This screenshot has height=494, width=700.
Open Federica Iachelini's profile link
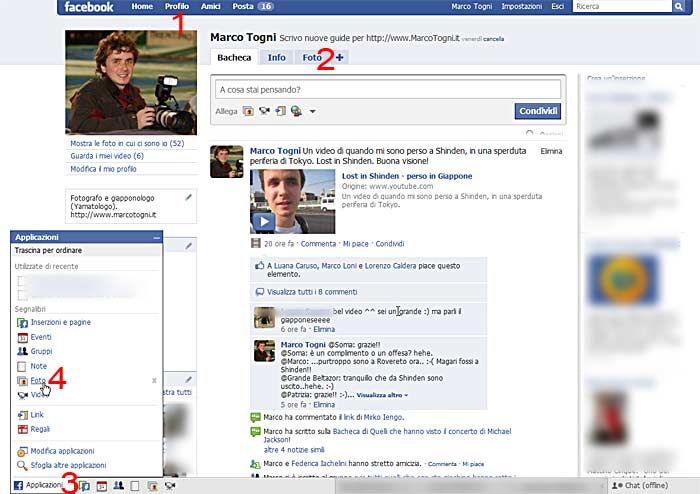pos(319,464)
